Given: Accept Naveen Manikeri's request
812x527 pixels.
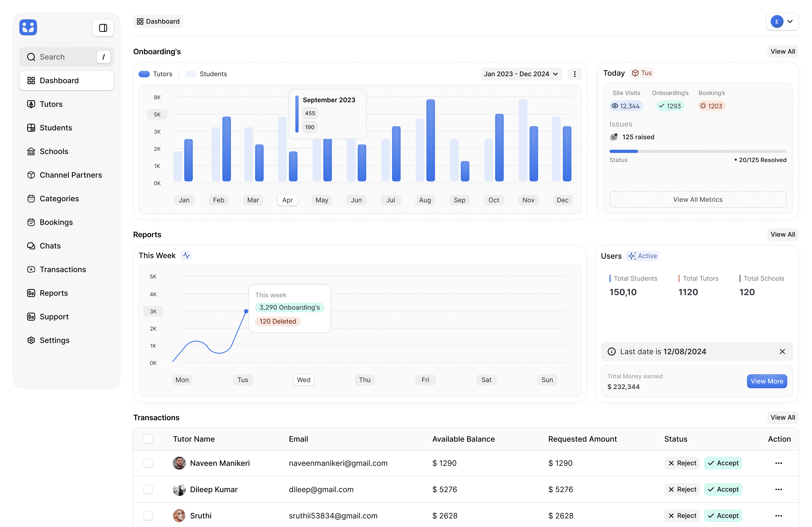Looking at the screenshot, I should click(x=723, y=463).
